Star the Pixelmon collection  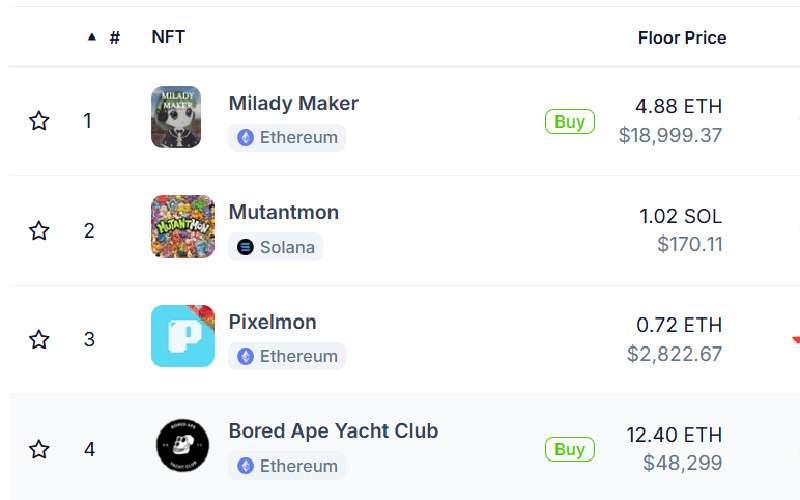pos(39,339)
